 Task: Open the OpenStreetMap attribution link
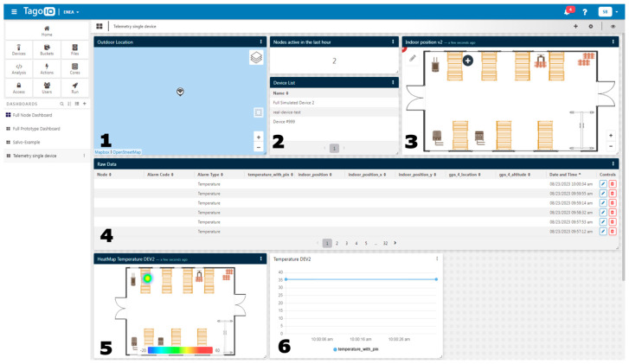click(127, 152)
